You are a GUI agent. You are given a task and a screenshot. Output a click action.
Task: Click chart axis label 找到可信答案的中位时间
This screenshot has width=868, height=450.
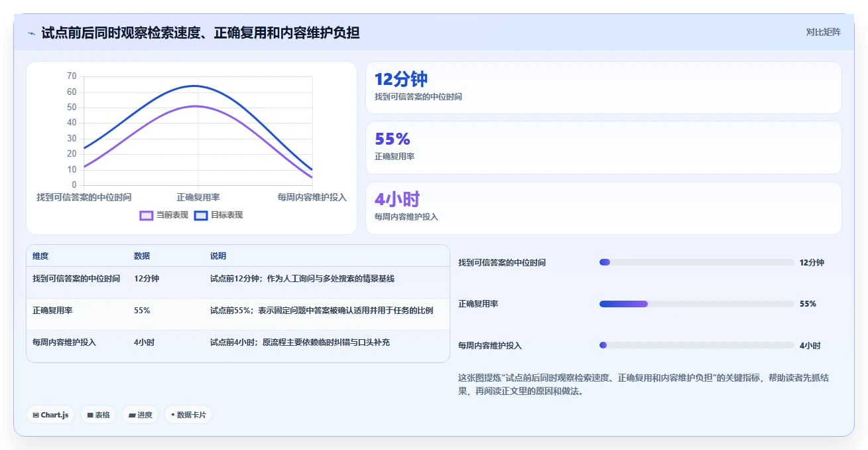pos(84,197)
